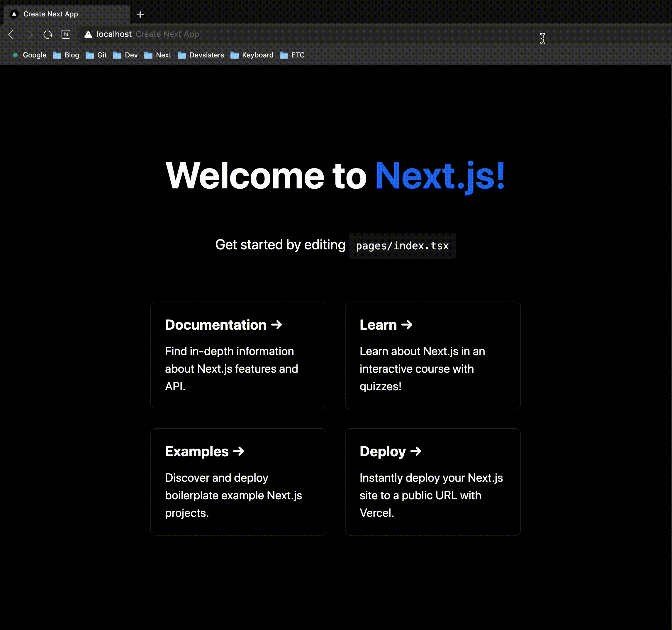This screenshot has height=630, width=672.
Task: Open the Next bookmarks folder
Action: (158, 55)
